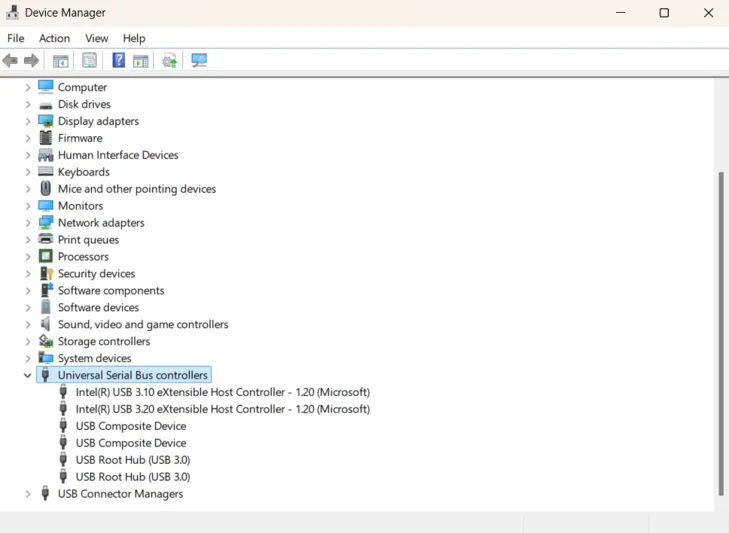Viewport: 729px width, 533px height.
Task: Click the Back arrow toolbar icon
Action: tap(10, 60)
